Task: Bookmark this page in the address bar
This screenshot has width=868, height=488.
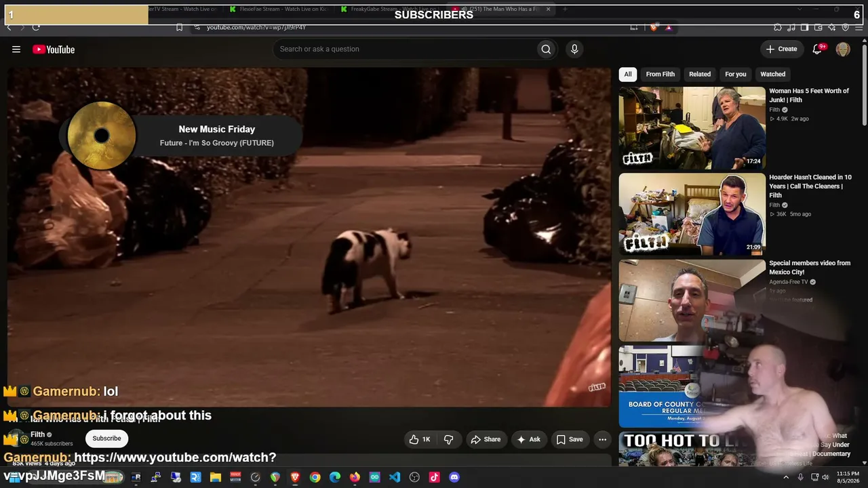Action: pos(179,27)
